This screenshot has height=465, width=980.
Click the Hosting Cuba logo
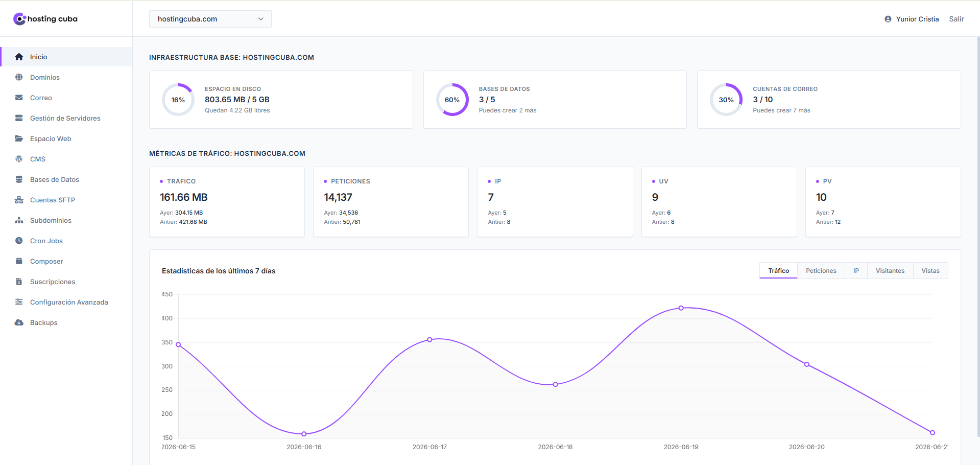point(45,19)
